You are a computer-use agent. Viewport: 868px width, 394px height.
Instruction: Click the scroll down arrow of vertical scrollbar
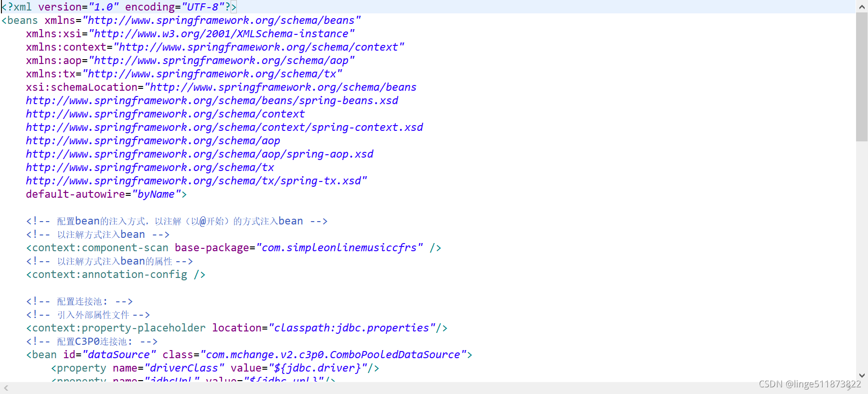(x=862, y=375)
